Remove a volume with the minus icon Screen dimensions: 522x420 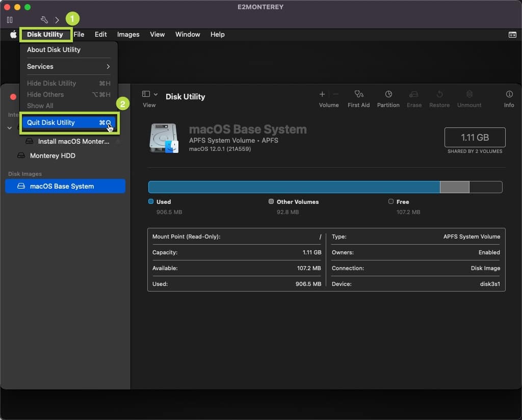(335, 94)
